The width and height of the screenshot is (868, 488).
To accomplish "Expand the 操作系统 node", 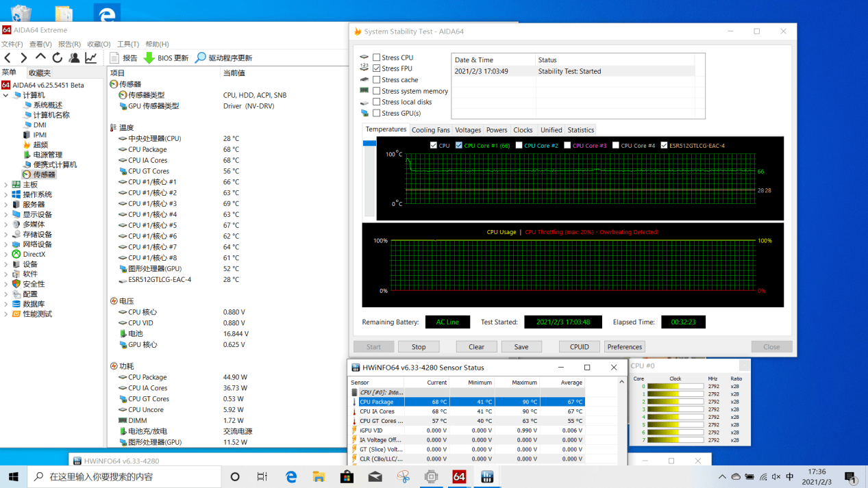I will [x=6, y=194].
